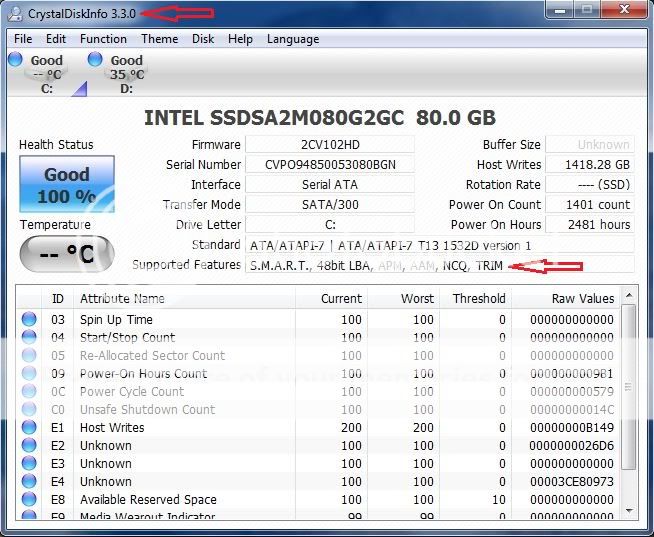Click the temperature -- °C indicator
This screenshot has height=537, width=654.
[67, 254]
